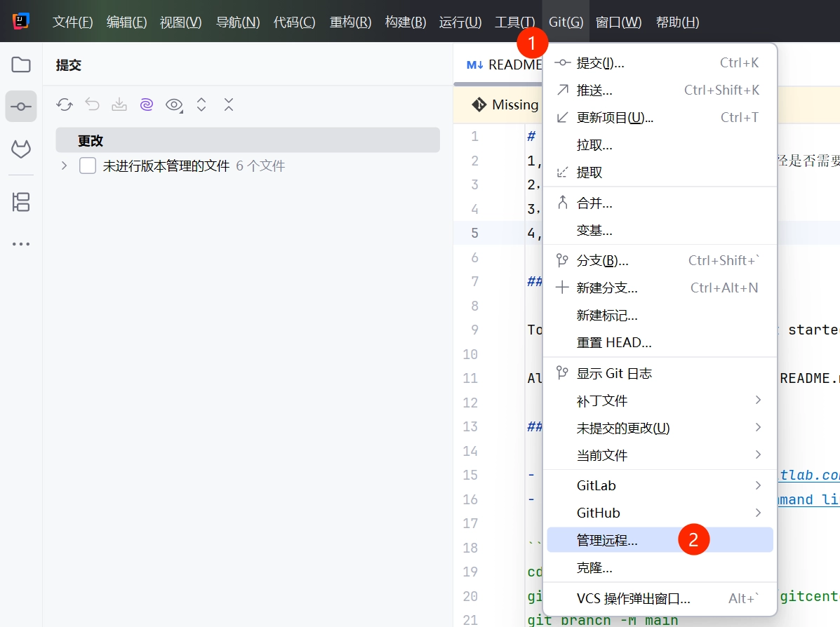
Task: Expand the GitLab submenu
Action: 660,485
